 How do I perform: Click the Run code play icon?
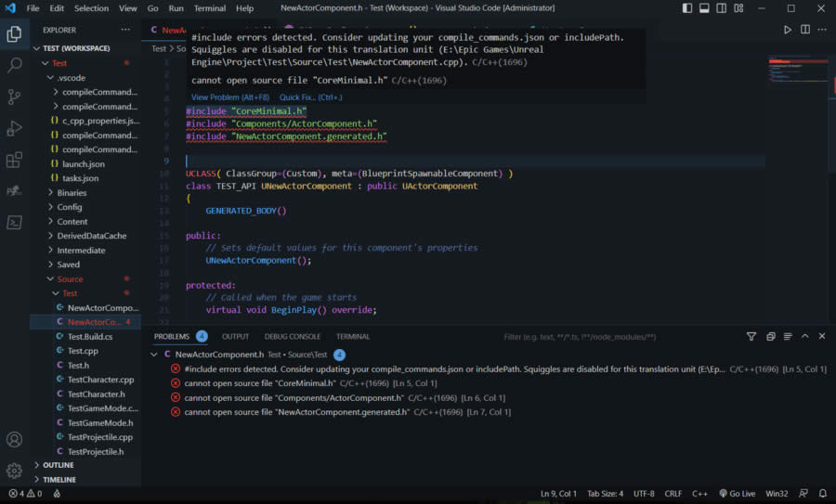pos(788,30)
